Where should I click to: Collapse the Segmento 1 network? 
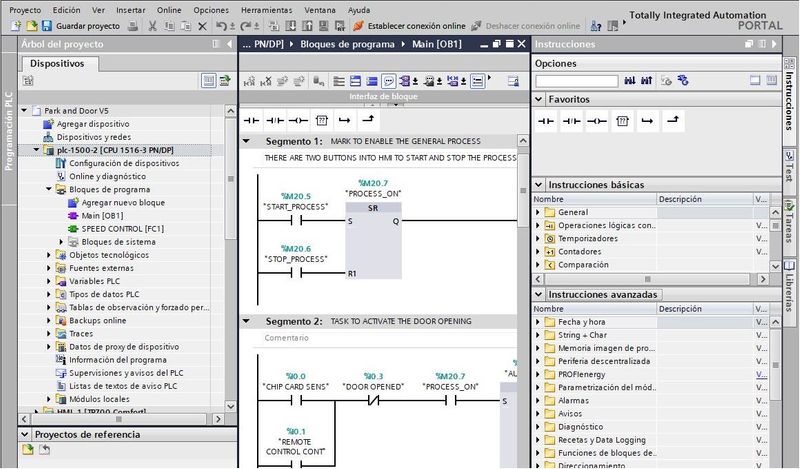click(x=248, y=142)
